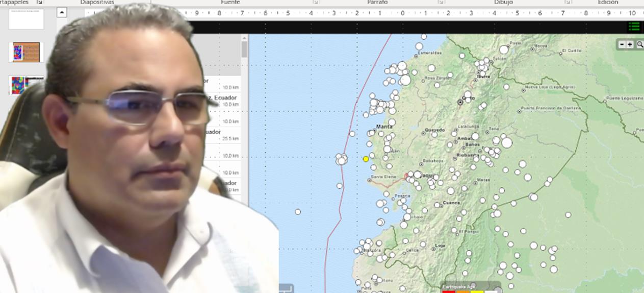This screenshot has height=293, width=644.
Task: Open the Dibujo dialog launcher
Action: click(567, 3)
